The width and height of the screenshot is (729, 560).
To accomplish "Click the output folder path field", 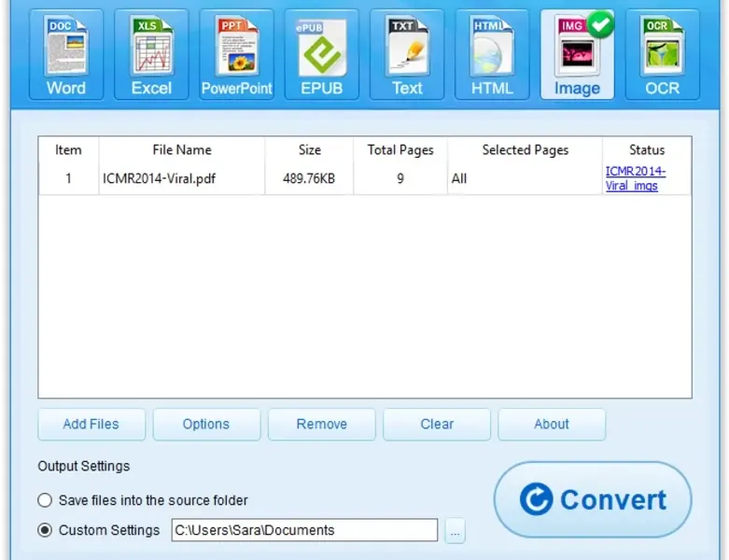I will 304,530.
